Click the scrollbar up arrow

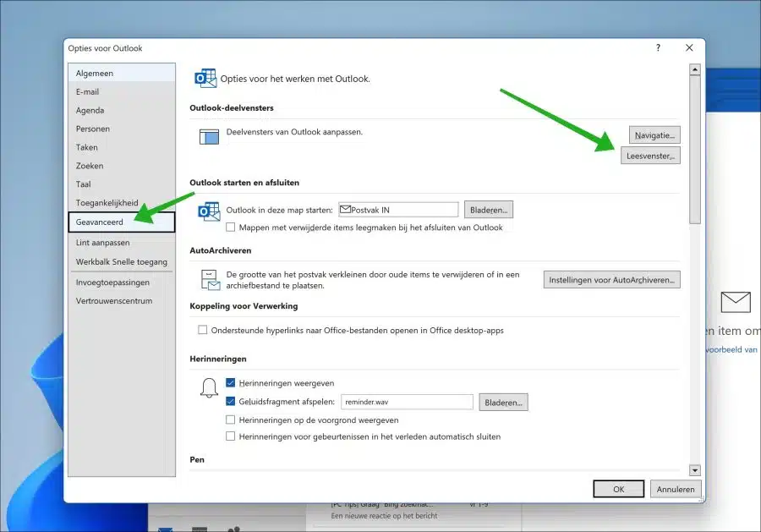(695, 69)
